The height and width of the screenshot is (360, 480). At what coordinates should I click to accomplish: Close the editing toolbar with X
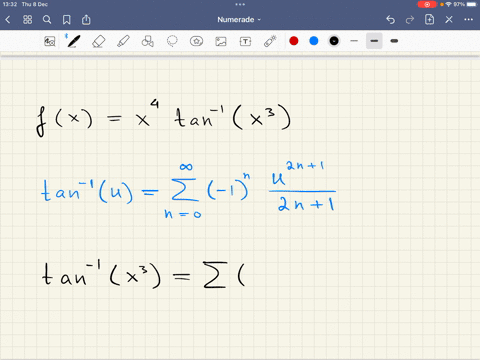coord(449,20)
